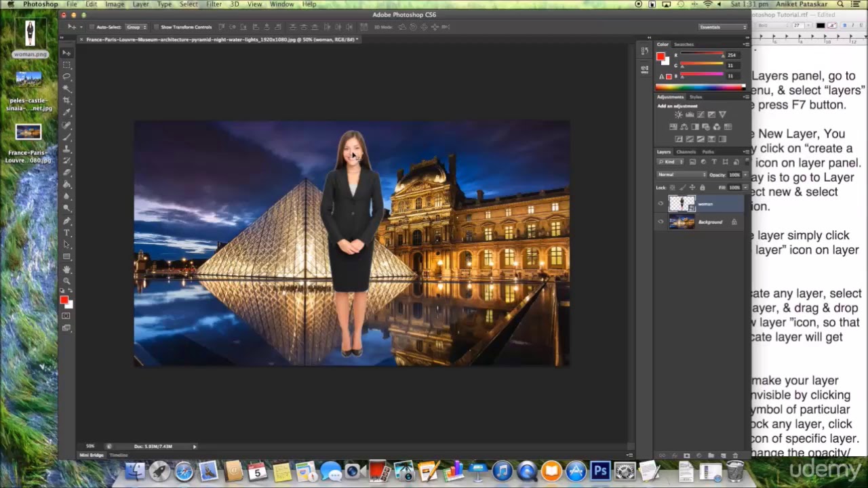Toggle lock position
The width and height of the screenshot is (868, 488).
692,187
